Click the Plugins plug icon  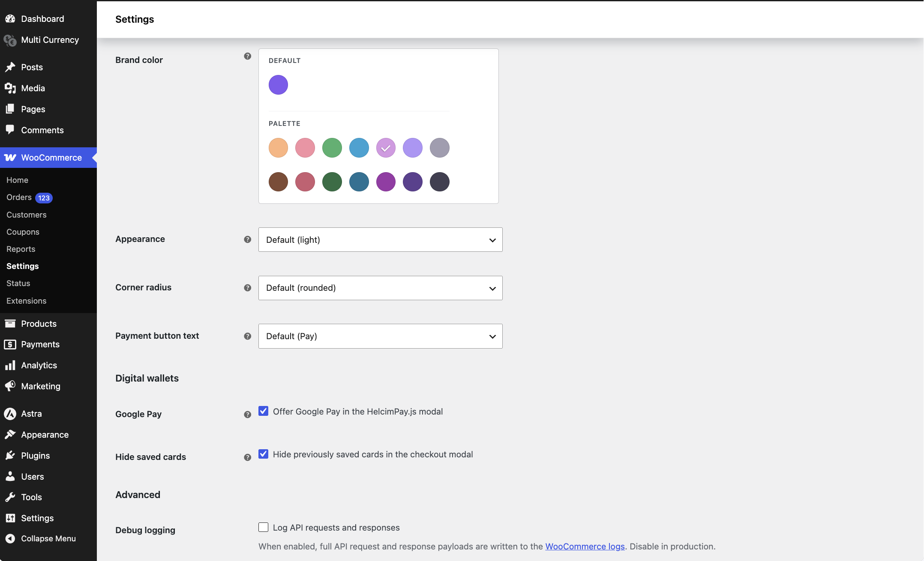tap(10, 456)
